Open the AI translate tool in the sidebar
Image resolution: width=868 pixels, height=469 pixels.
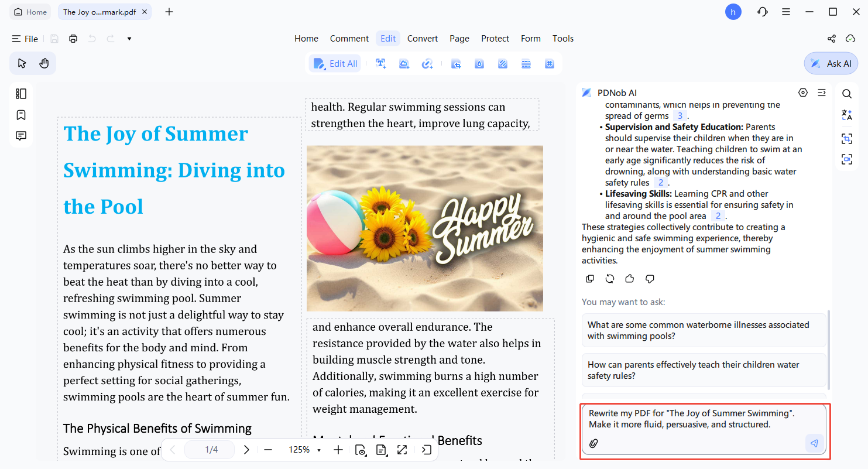point(846,115)
